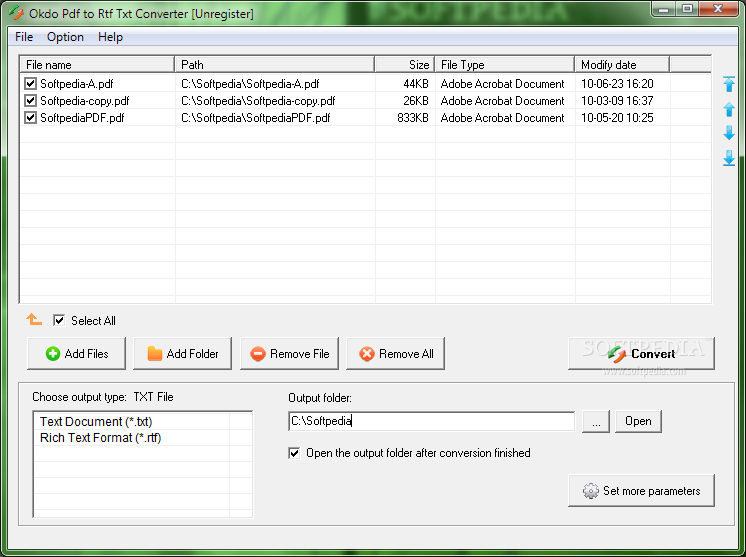746x557 pixels.
Task: Click the Remove All button
Action: (x=395, y=353)
